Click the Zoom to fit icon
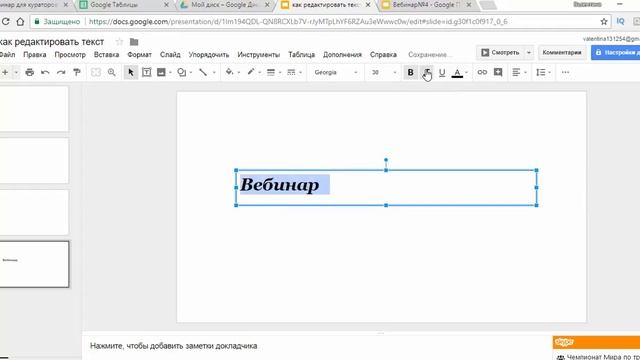This screenshot has height=360, width=640. pyautogui.click(x=96, y=73)
